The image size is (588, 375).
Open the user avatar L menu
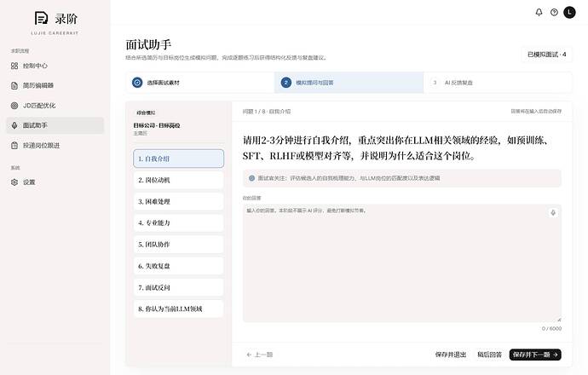tap(569, 13)
